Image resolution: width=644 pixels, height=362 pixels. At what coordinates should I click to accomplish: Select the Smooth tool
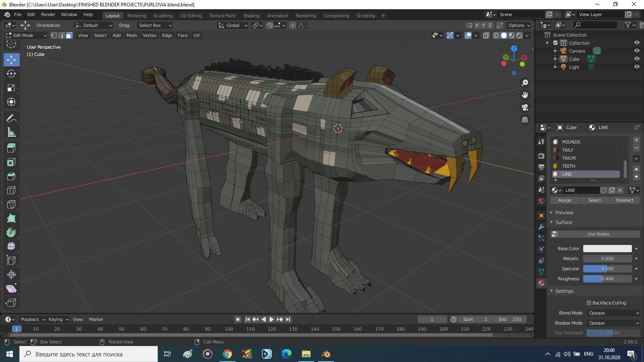(x=11, y=247)
